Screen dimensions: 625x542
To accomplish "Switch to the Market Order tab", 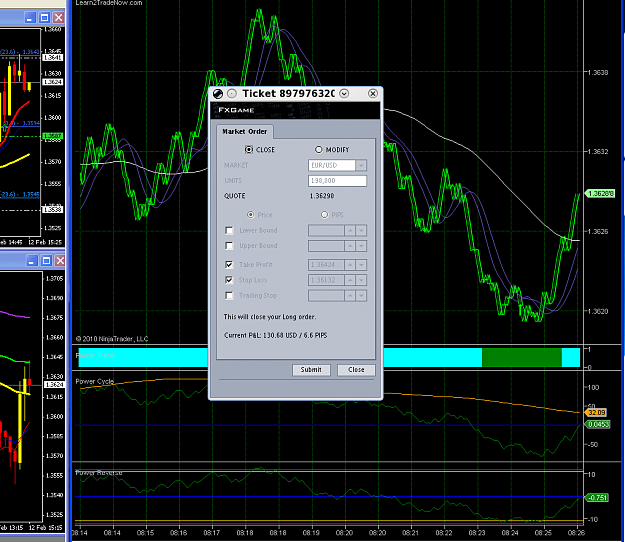I will point(245,132).
